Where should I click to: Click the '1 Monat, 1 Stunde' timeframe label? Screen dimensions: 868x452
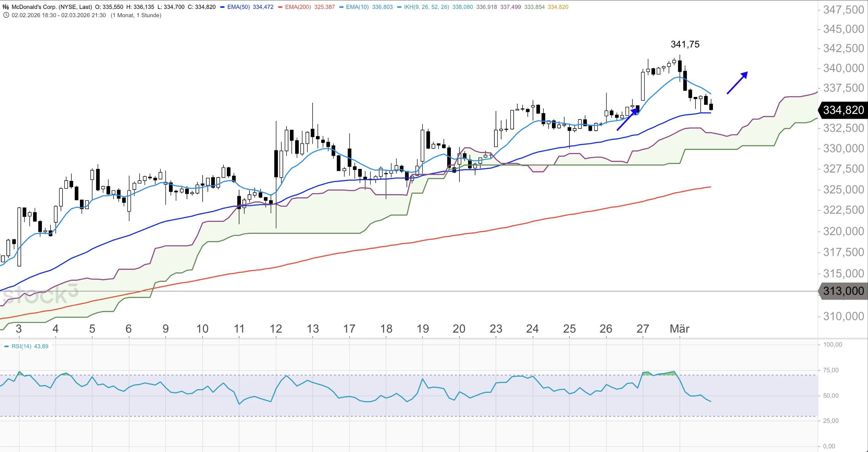136,15
